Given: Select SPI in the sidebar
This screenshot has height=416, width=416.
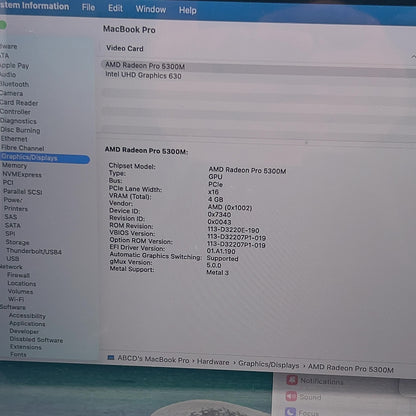Looking at the screenshot, I should [10, 234].
